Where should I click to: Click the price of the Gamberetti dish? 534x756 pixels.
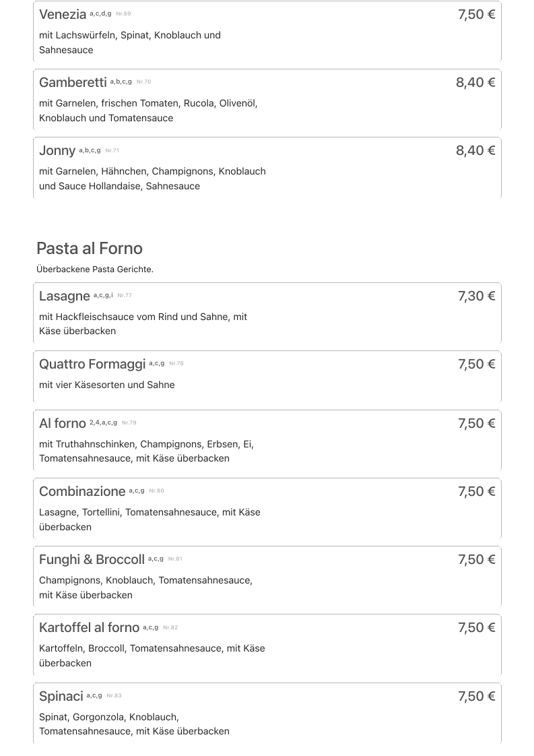[475, 82]
